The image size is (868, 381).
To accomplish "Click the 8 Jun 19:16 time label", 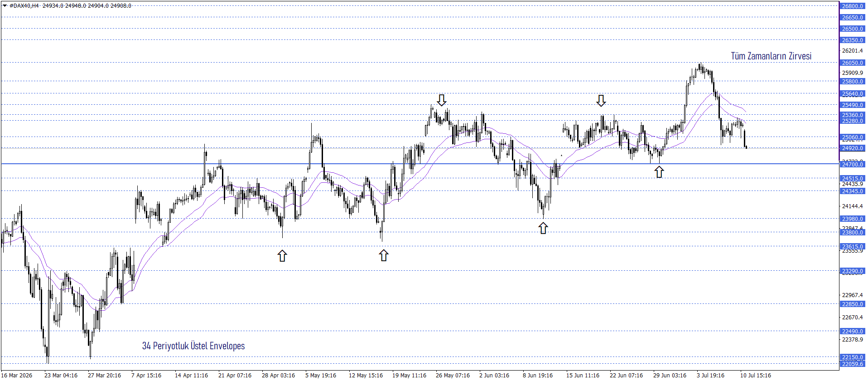I will coord(538,376).
